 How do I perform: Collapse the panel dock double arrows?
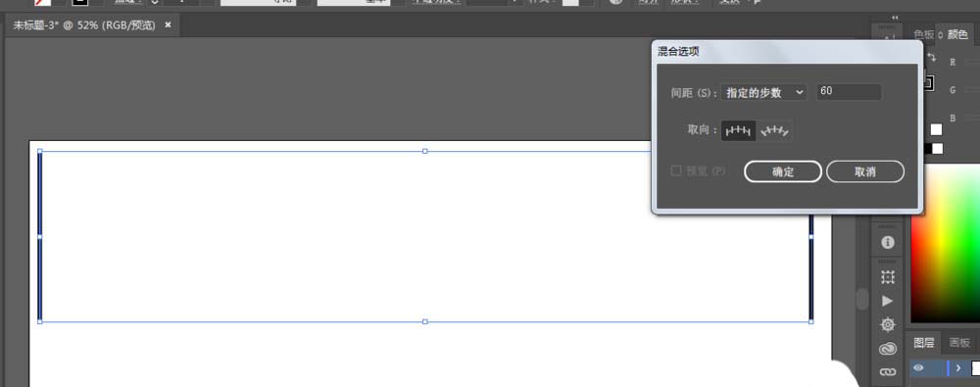click(896, 18)
